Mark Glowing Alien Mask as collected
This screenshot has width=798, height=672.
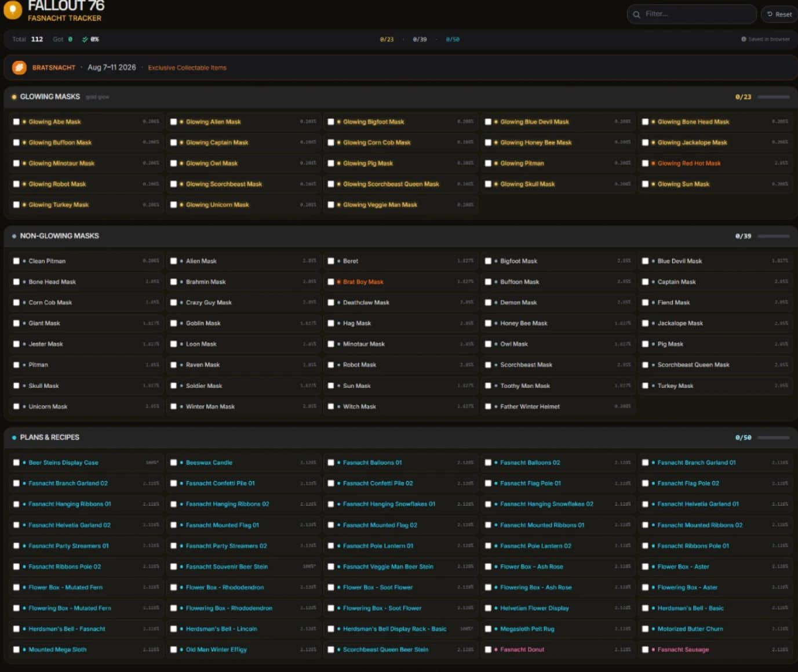(x=173, y=122)
